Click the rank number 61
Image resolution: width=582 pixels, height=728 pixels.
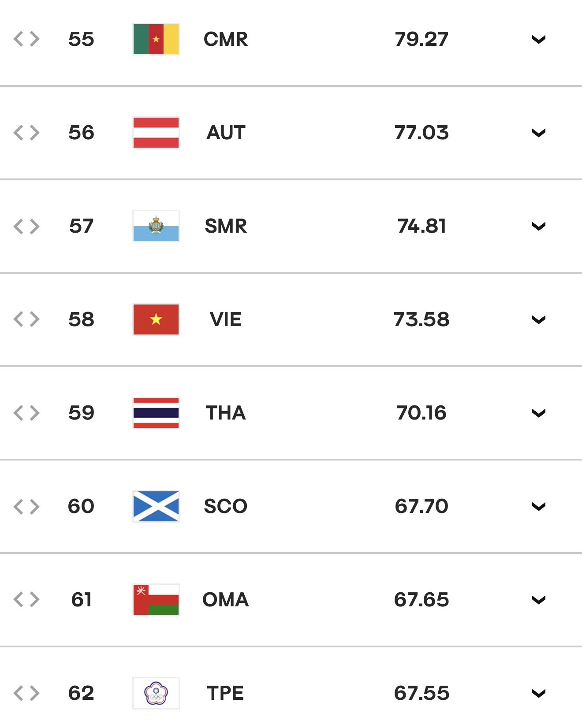[x=82, y=600]
